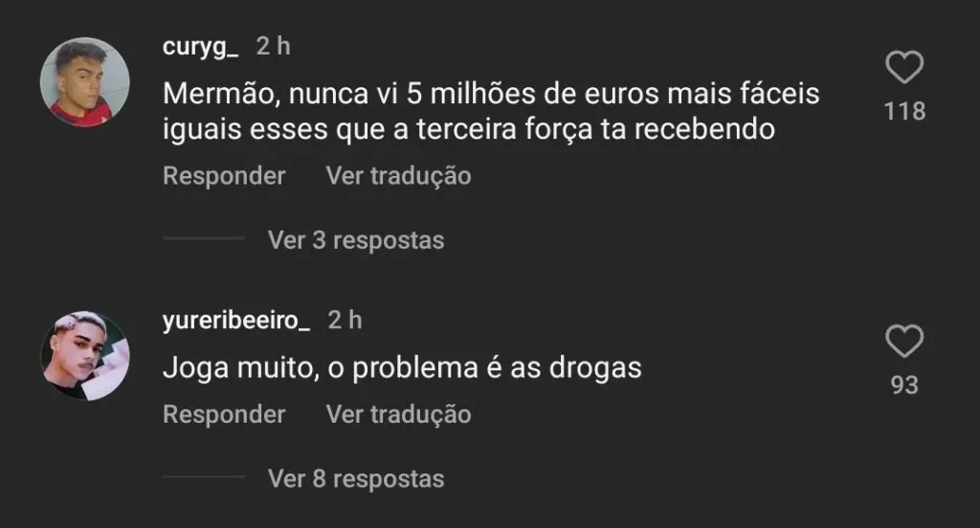Open the yureribeeiro_ username link
Screen dimensions: 980x528
[236, 319]
